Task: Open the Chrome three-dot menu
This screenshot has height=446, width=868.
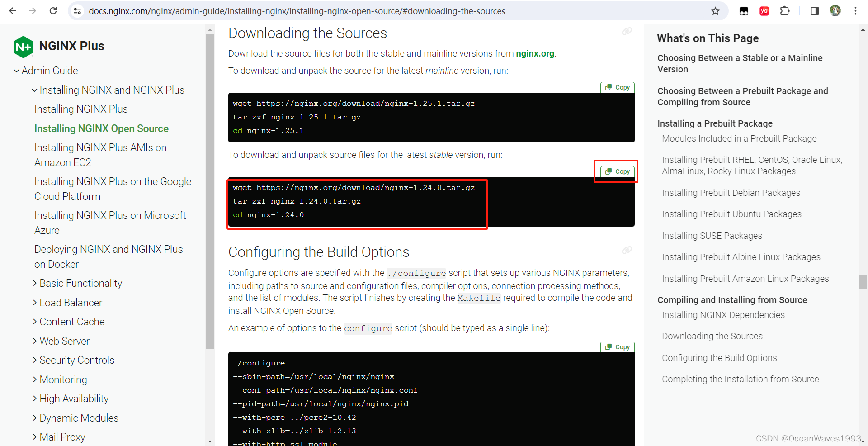Action: coord(855,11)
